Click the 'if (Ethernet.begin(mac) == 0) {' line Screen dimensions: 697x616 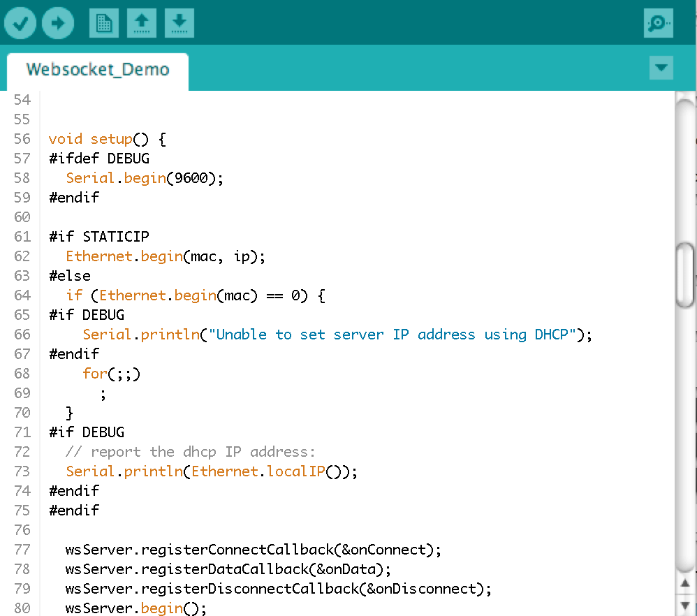(x=196, y=295)
